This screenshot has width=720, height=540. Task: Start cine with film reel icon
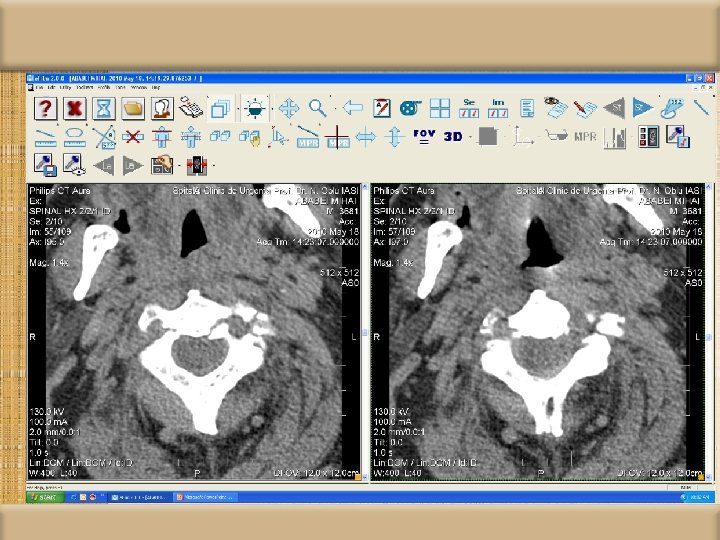tap(411, 108)
